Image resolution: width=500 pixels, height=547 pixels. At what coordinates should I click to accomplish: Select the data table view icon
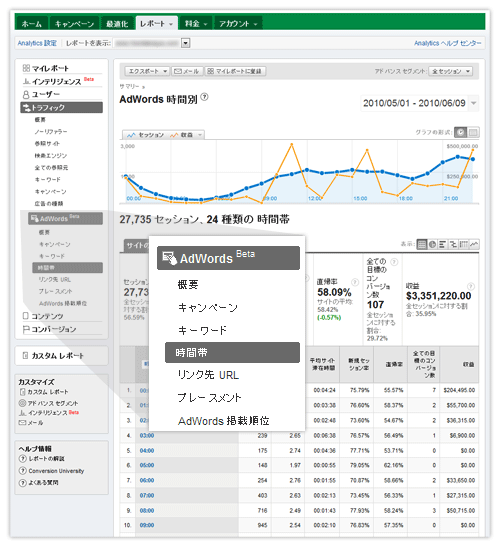422,244
